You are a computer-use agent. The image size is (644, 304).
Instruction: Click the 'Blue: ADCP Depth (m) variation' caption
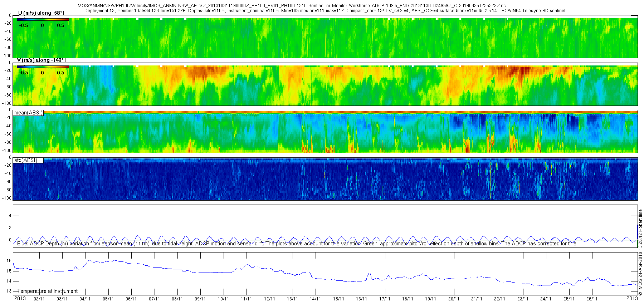(297, 244)
